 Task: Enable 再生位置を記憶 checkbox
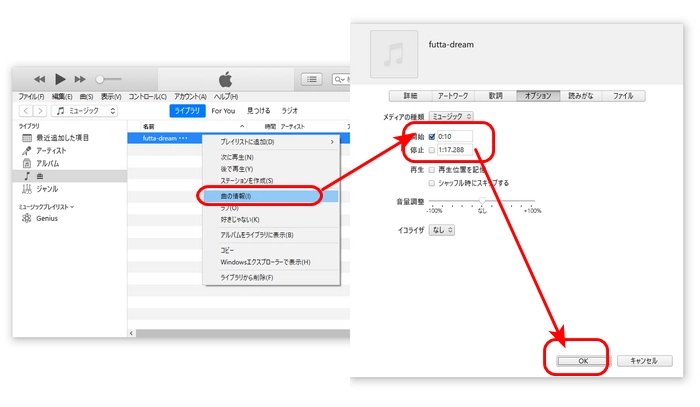(x=432, y=170)
